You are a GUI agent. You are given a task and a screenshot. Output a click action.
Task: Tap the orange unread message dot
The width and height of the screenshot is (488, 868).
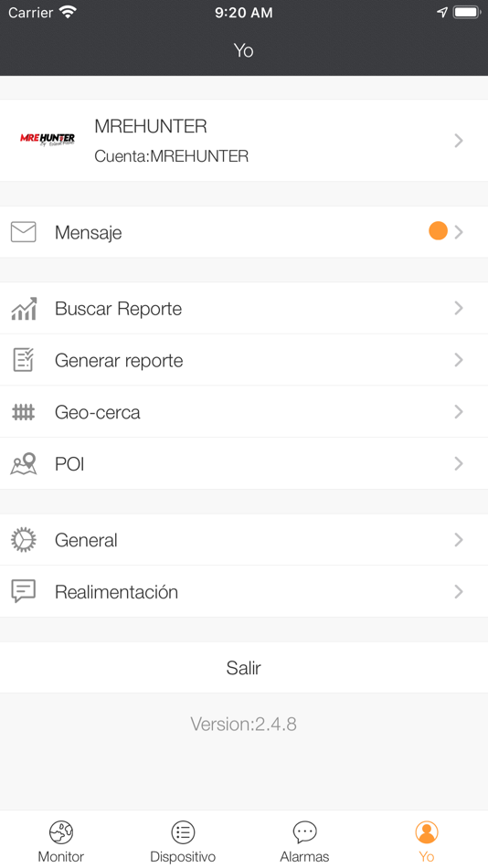438,231
